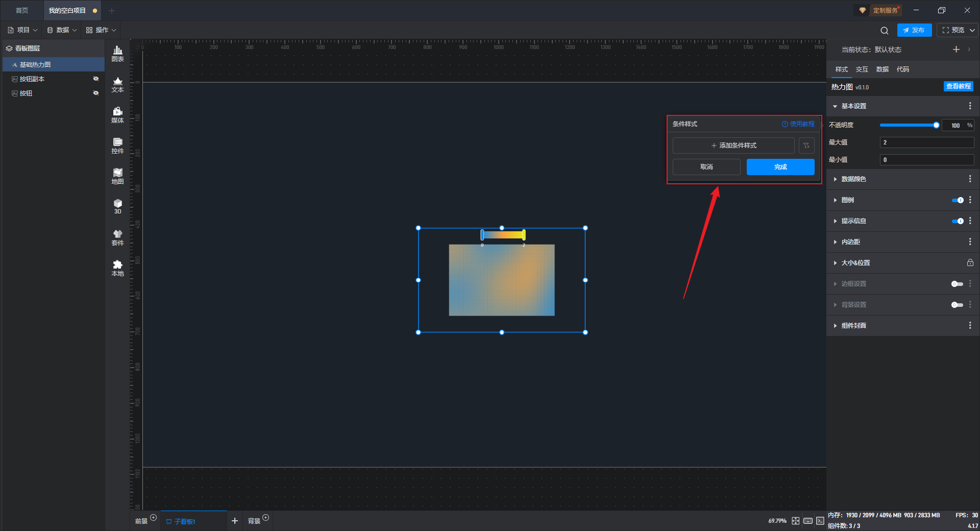Open the 控件 controls components panel
This screenshot has width=980, height=531.
(x=117, y=146)
